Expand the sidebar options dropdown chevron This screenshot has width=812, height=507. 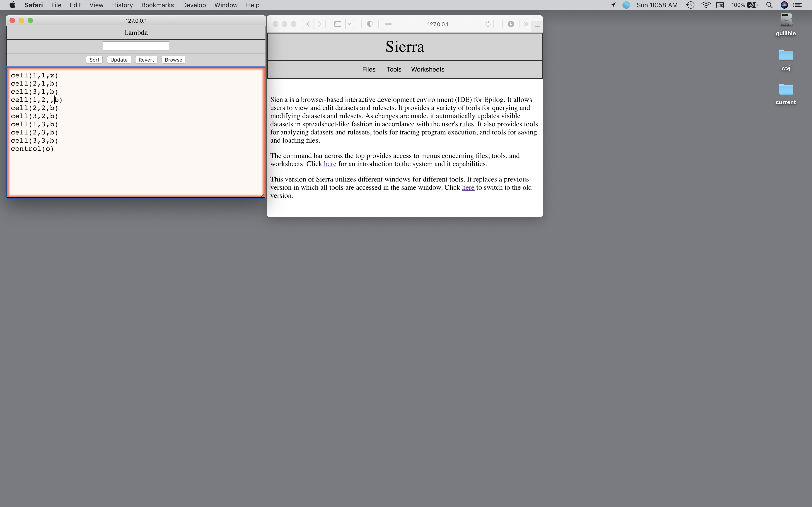tap(349, 24)
